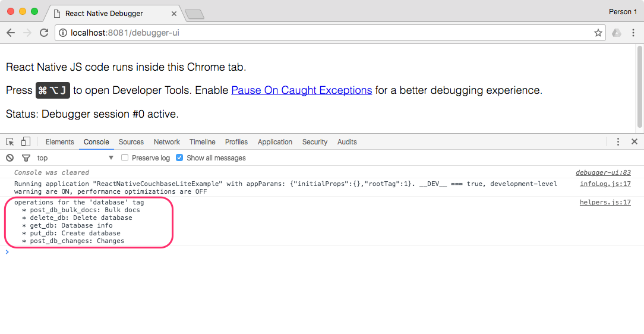Click 'post_db_changes: Changes' log line
Screen dimensions: 644x334
pyautogui.click(x=73, y=241)
